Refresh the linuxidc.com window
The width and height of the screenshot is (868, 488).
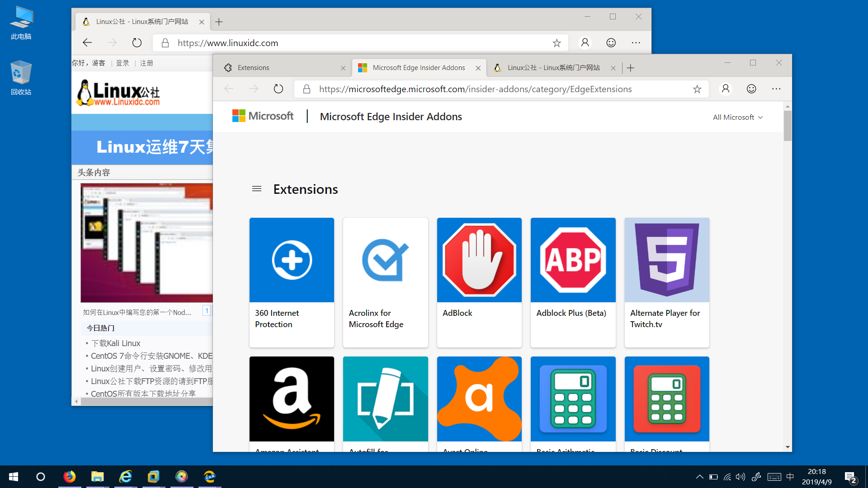[137, 42]
